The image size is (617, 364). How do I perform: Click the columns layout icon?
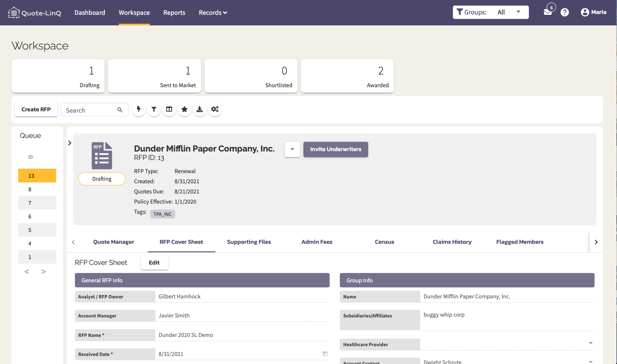pos(169,110)
